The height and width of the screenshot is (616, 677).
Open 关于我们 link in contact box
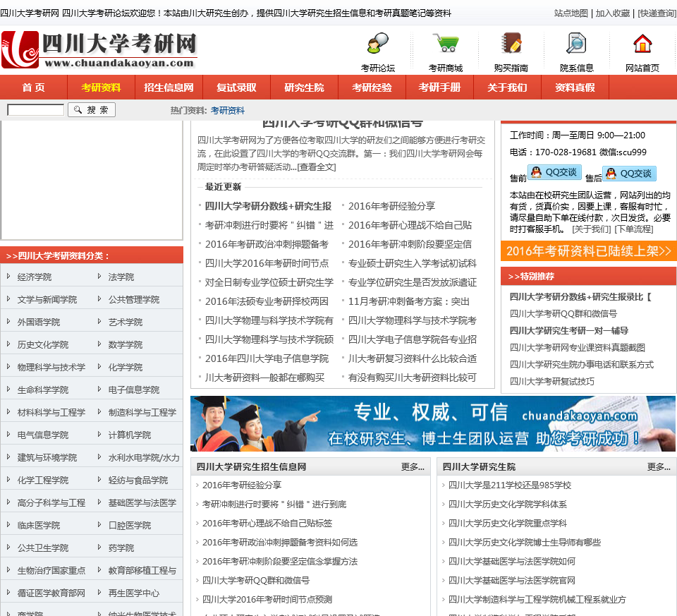pos(592,229)
